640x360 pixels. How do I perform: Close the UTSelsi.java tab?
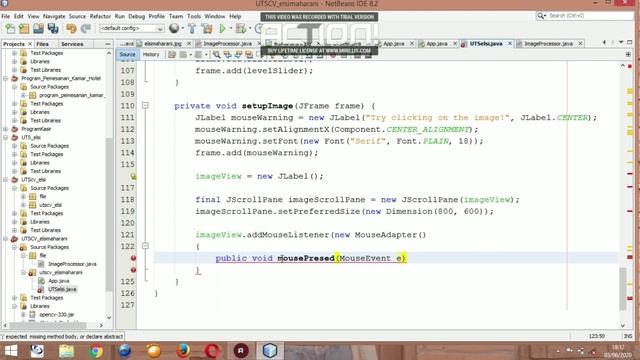click(510, 43)
